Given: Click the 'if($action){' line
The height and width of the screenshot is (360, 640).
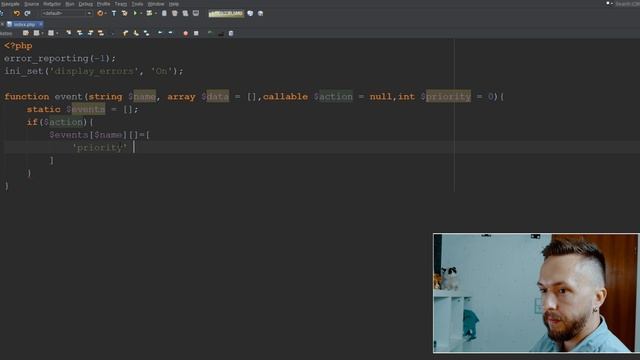Looking at the screenshot, I should [60, 122].
